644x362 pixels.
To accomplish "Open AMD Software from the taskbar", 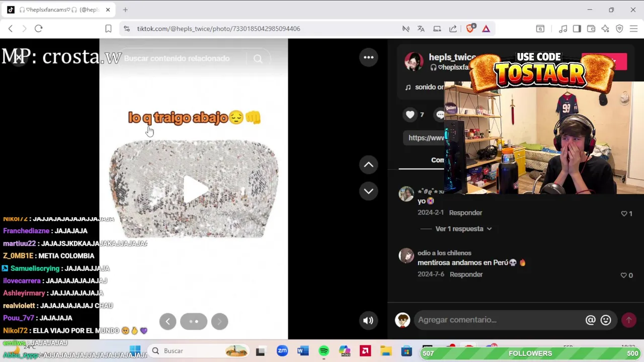I will (365, 351).
